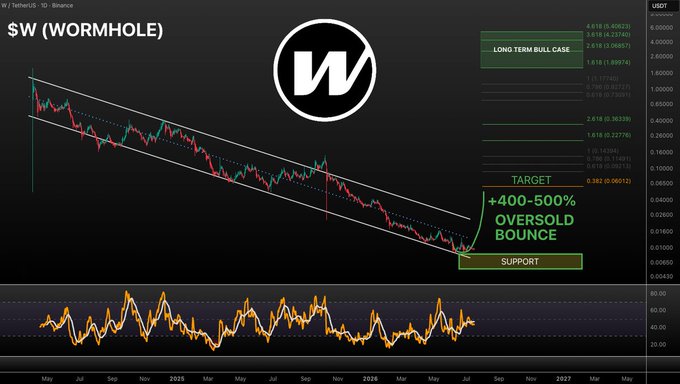Click orange Fib level '0.382 (0.06012)'
The height and width of the screenshot is (384, 680).
609,181
